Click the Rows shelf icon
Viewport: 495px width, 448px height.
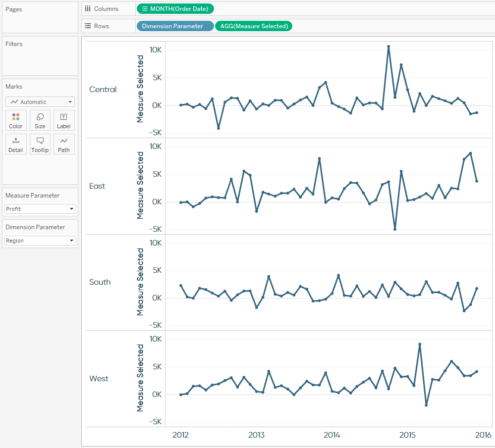point(88,26)
